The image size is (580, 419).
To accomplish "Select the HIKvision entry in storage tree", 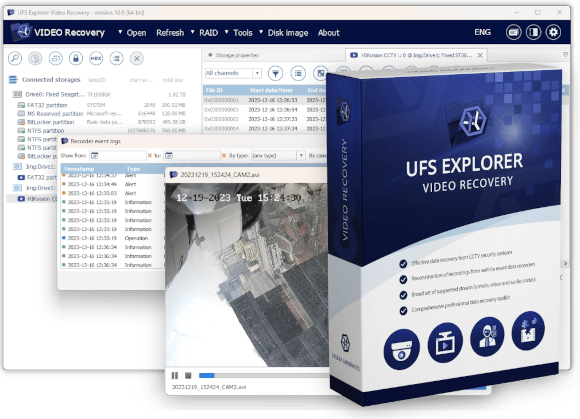I will 37,199.
